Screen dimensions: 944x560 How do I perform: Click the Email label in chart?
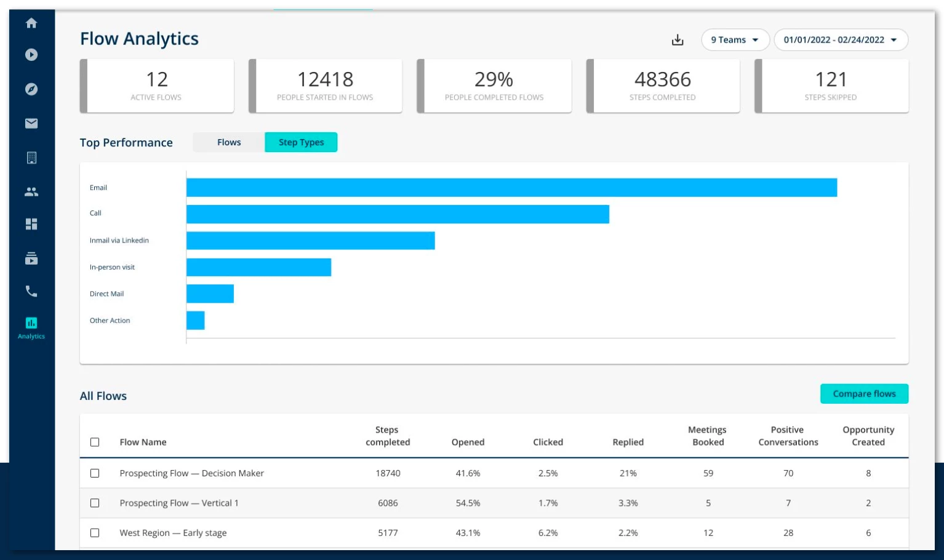point(98,188)
